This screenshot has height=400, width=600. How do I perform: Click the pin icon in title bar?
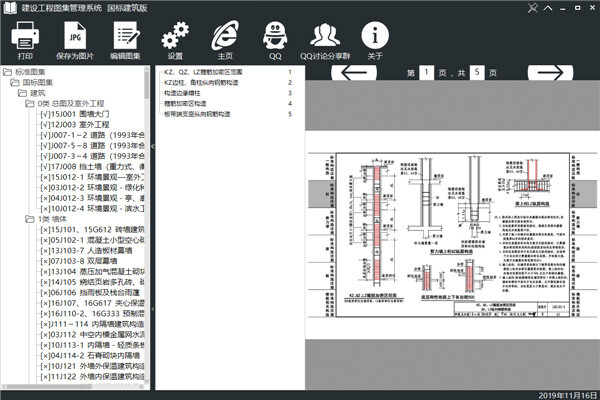point(532,8)
